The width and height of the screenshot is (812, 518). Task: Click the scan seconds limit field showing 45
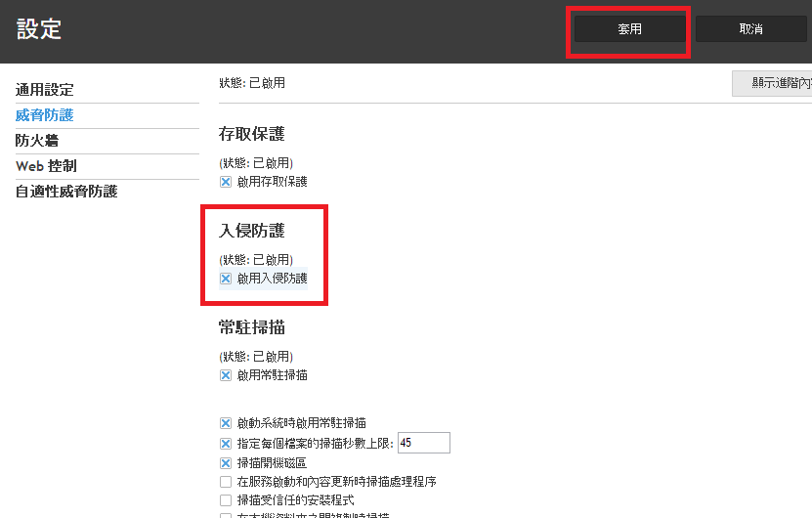point(424,443)
